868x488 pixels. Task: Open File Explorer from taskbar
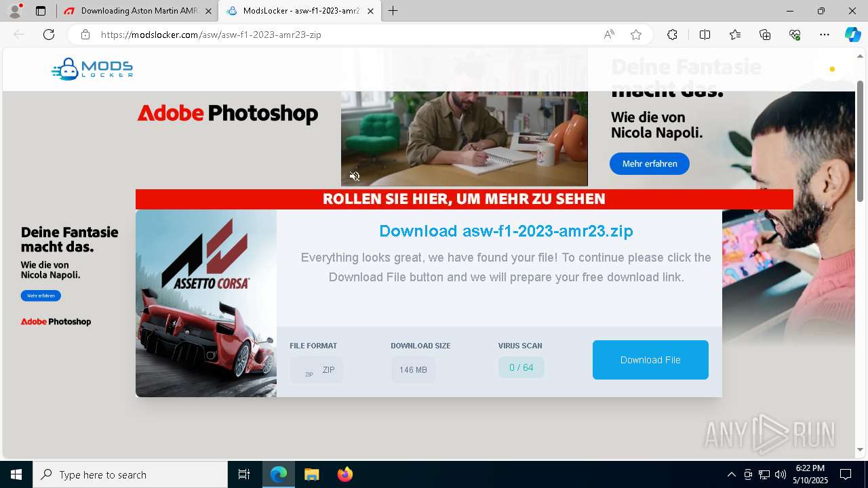pyautogui.click(x=311, y=474)
